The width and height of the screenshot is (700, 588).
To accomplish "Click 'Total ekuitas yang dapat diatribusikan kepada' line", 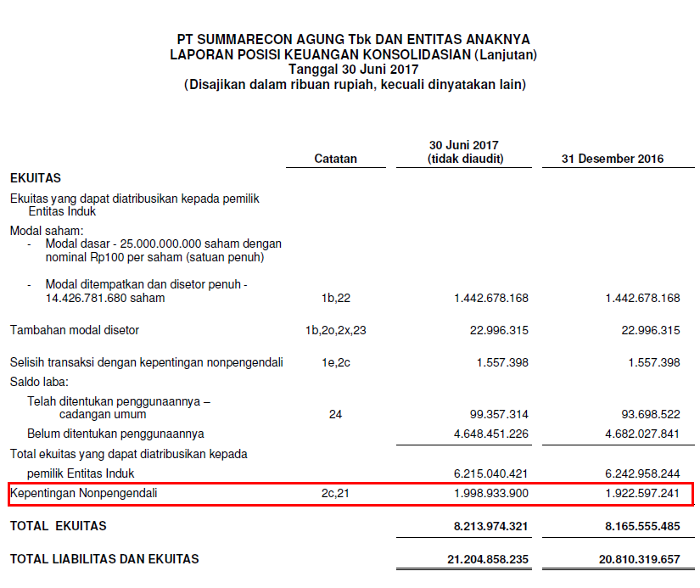I will (129, 454).
